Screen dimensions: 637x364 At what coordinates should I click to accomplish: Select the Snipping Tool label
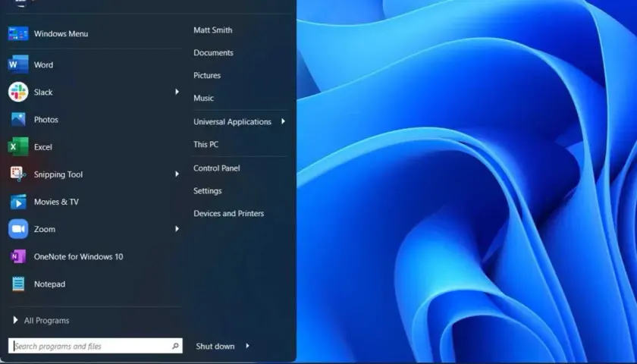(x=58, y=174)
